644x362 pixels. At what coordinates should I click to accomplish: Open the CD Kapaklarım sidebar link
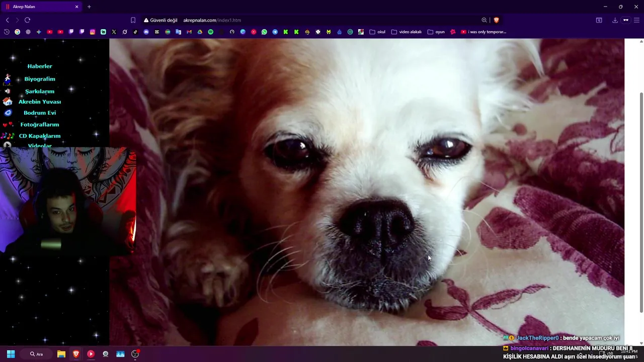40,136
